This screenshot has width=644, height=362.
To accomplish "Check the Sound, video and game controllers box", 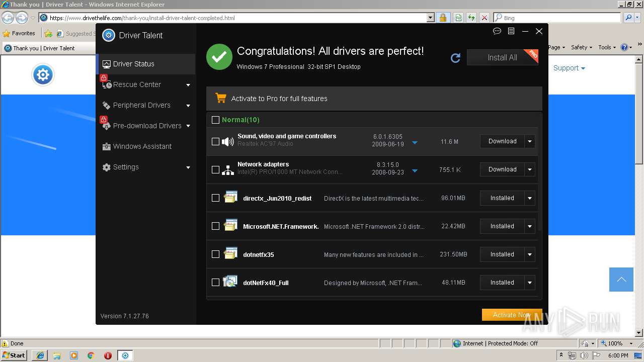I will point(215,142).
